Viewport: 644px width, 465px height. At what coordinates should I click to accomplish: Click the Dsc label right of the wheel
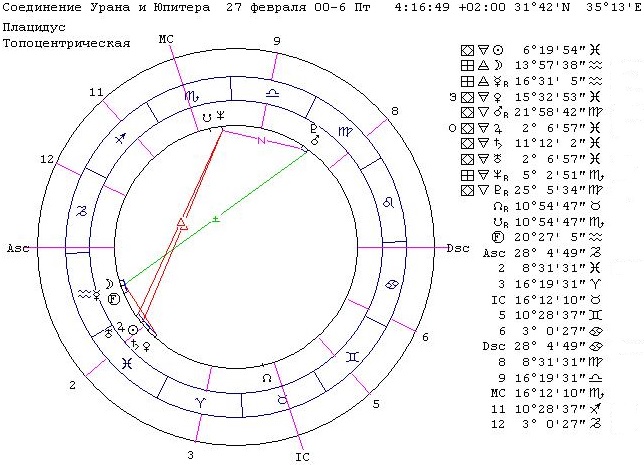point(458,248)
